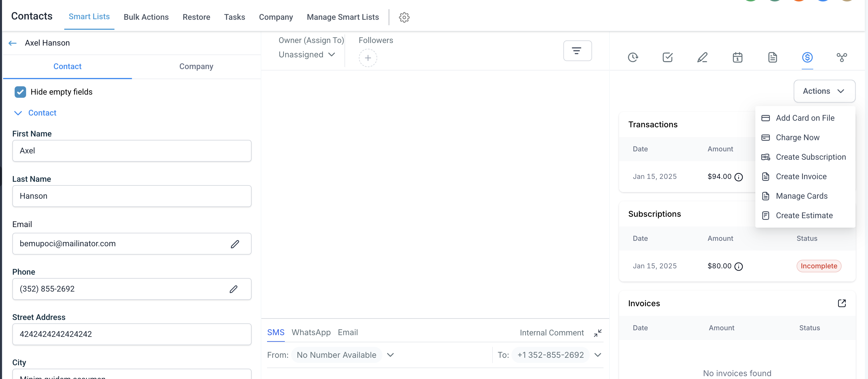Add a follower with plus button
Image resolution: width=868 pixels, height=379 pixels.
[x=368, y=58]
